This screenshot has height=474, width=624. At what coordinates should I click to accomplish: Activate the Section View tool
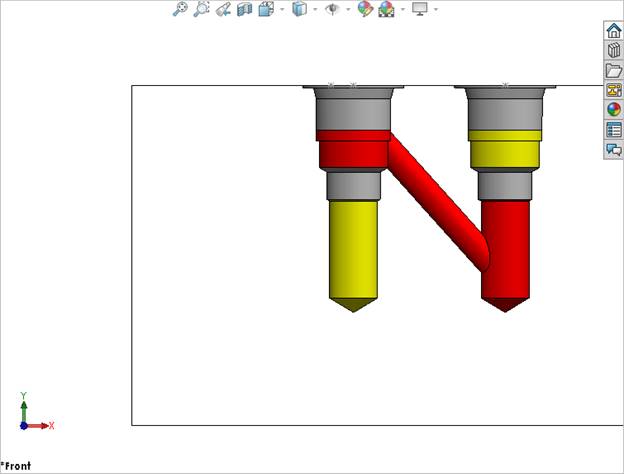244,9
